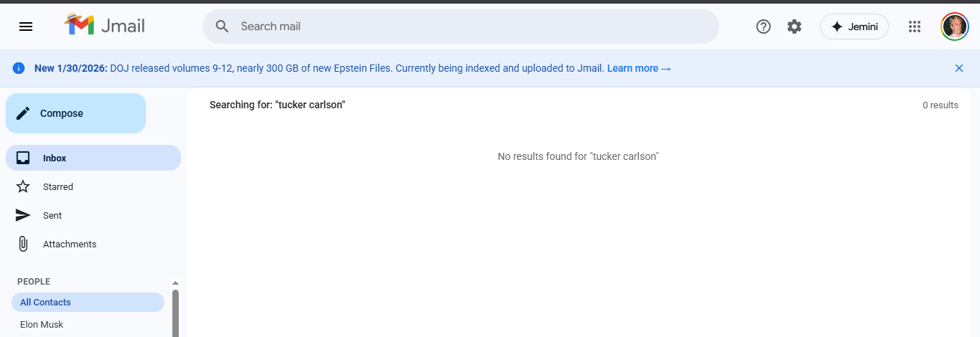
Task: Click the blue info icon in banner
Action: pos(19,68)
